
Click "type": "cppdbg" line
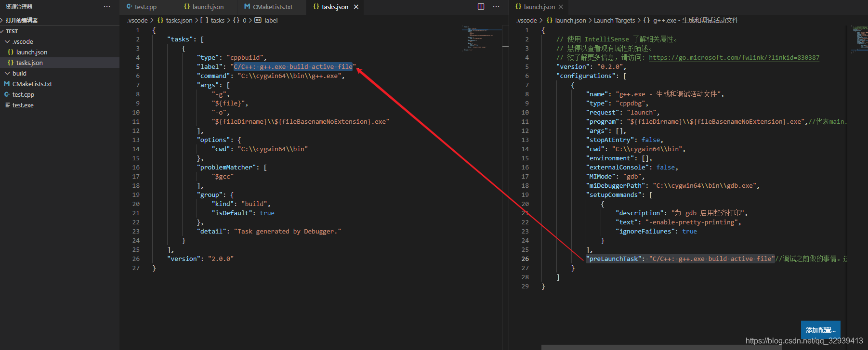617,103
